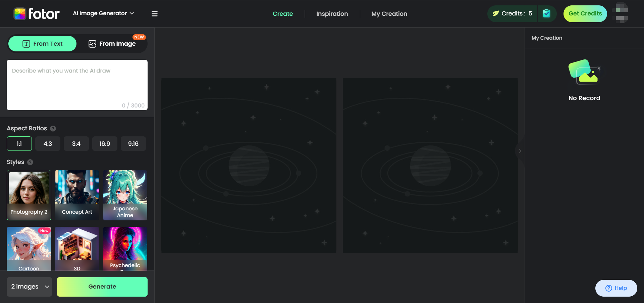644x303 pixels.
Task: Open the hamburger menu icon
Action: (x=155, y=14)
